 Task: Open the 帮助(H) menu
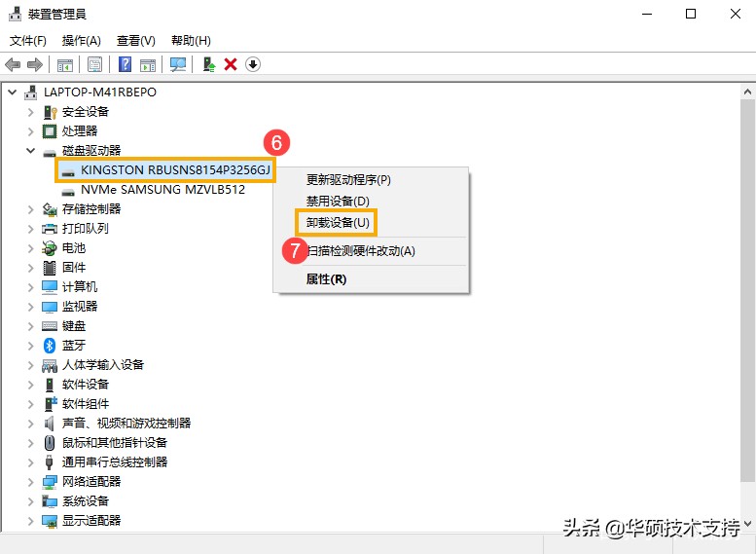click(191, 41)
